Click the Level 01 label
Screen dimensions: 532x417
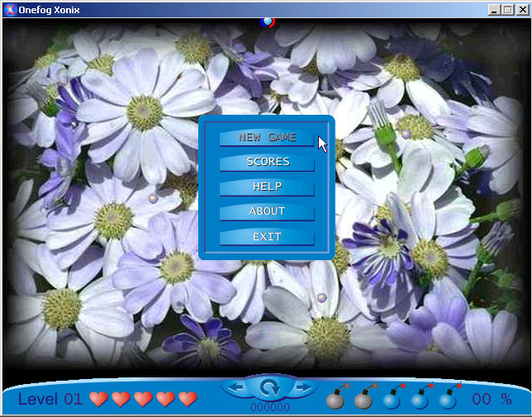[x=50, y=399]
